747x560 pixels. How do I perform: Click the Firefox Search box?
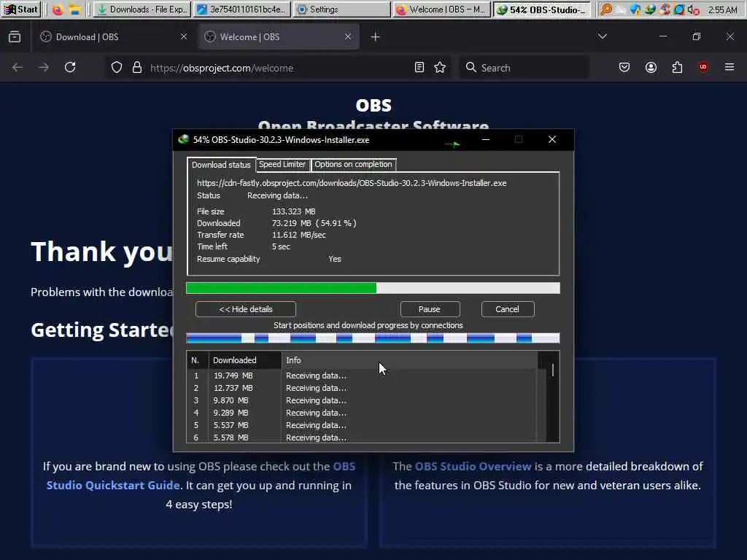pyautogui.click(x=524, y=68)
